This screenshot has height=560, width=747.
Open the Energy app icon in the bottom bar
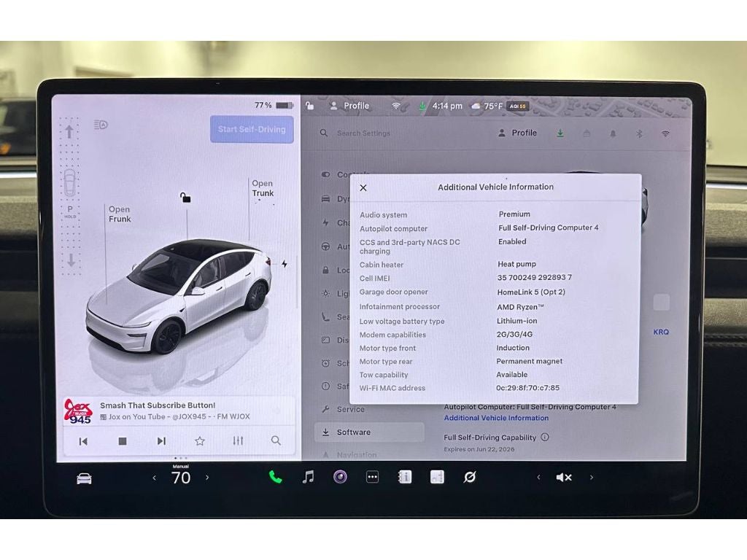437,477
